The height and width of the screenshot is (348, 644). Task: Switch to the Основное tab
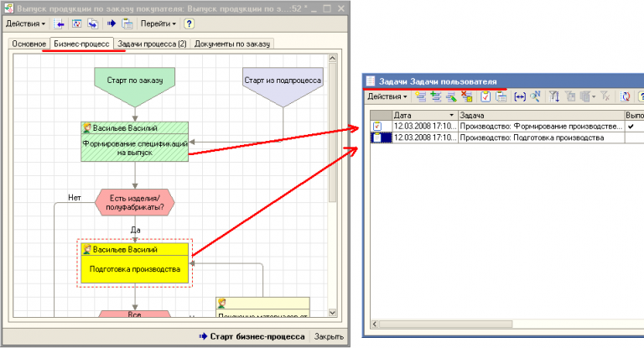click(x=28, y=44)
